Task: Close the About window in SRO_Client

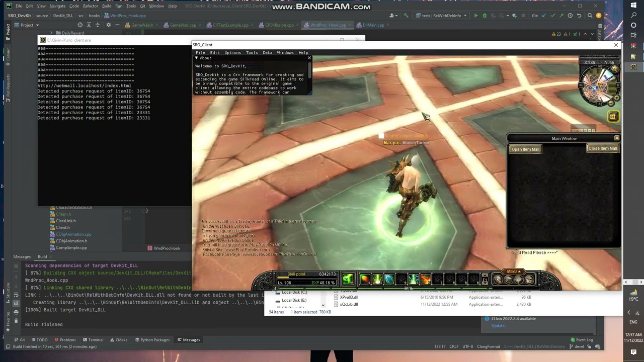Action: coord(309,58)
